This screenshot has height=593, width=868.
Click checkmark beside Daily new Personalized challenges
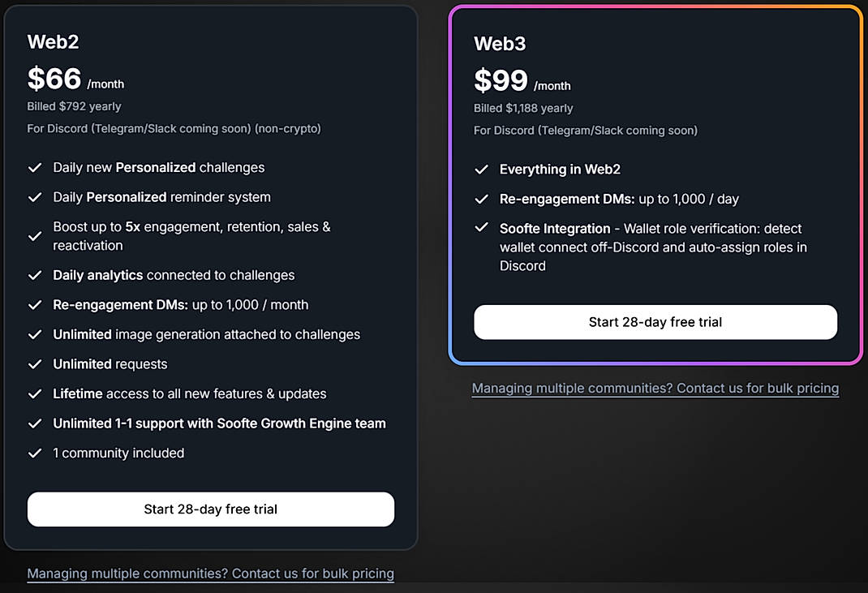[x=35, y=167]
